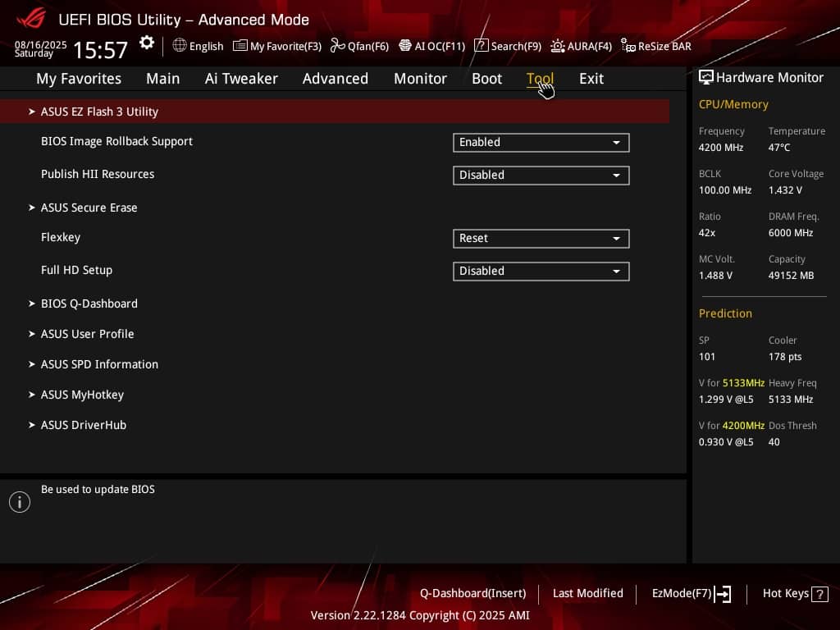Expand ASUS EZ Flash 3 Utility
The image size is (840, 630).
click(x=335, y=112)
